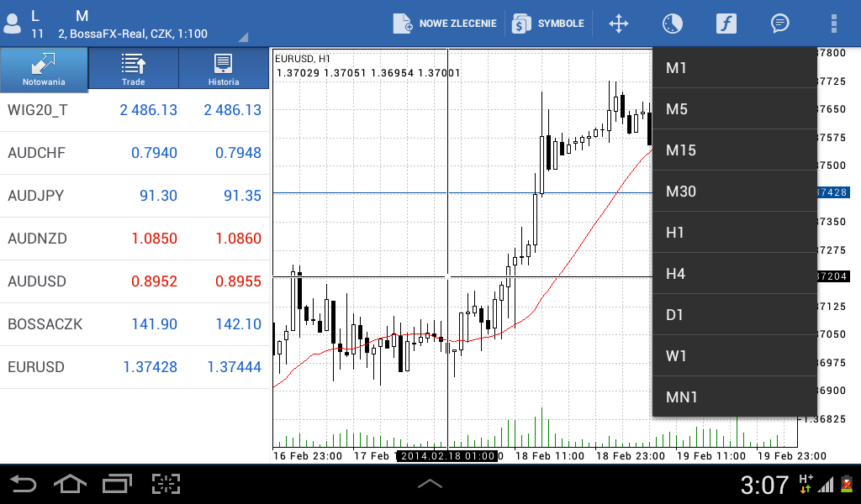Screen dimensions: 861x504
Task: Open the overflow menu with three dots
Action: coord(833,24)
